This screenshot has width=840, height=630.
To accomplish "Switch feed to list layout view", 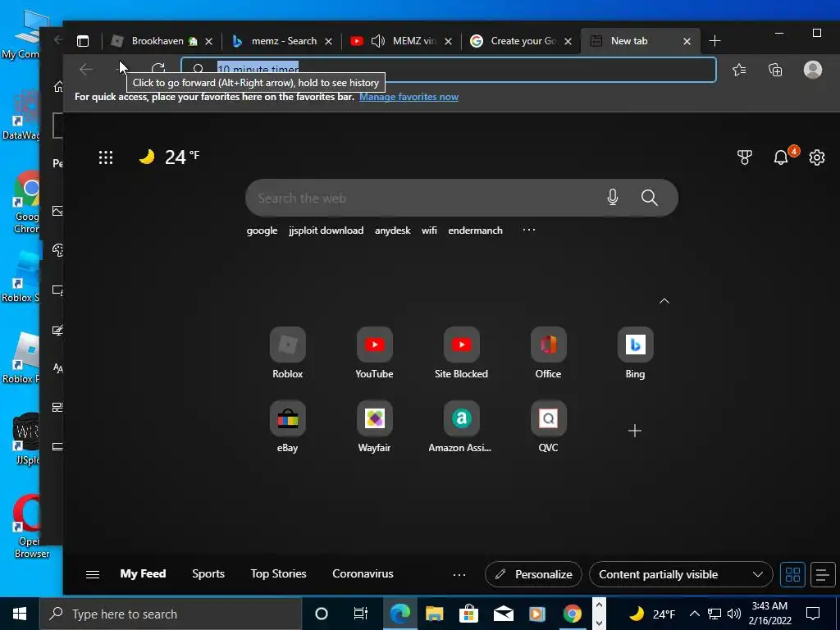I will tap(823, 575).
